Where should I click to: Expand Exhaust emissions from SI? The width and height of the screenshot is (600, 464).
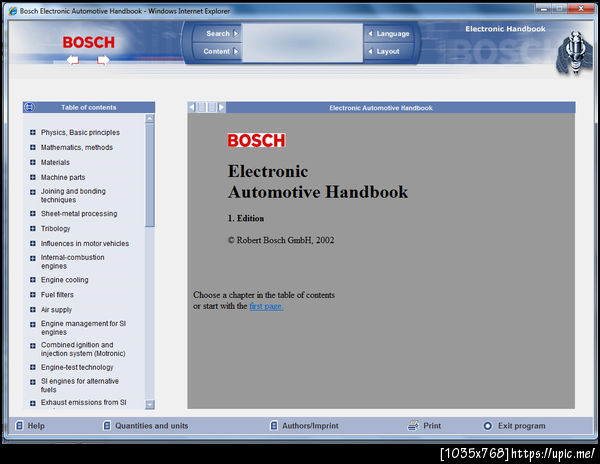(33, 403)
